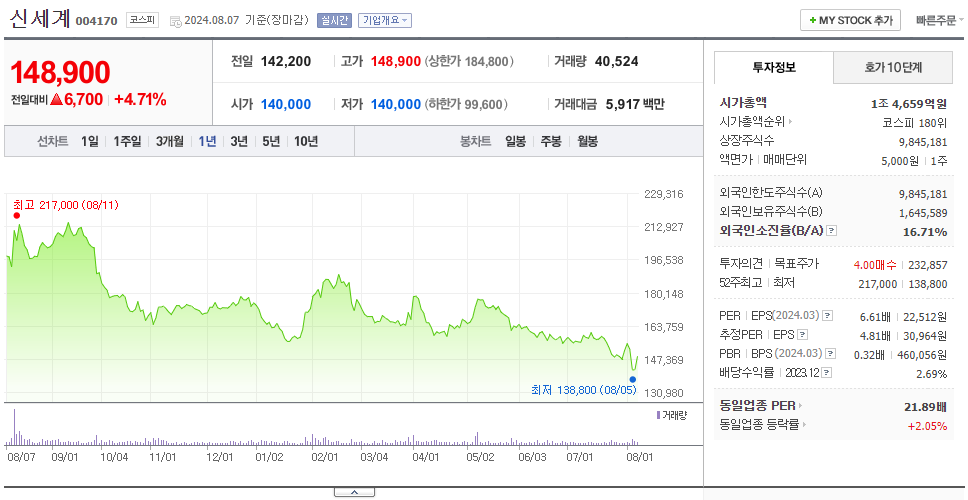Click the stock code 004170

pyautogui.click(x=96, y=21)
